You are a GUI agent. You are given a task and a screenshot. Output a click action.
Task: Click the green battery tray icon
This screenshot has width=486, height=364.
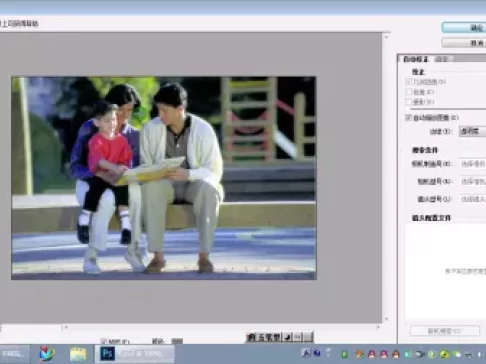(x=345, y=354)
